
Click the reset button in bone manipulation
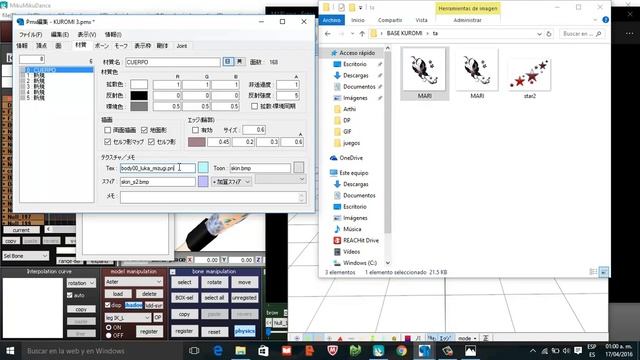pyautogui.click(x=214, y=331)
